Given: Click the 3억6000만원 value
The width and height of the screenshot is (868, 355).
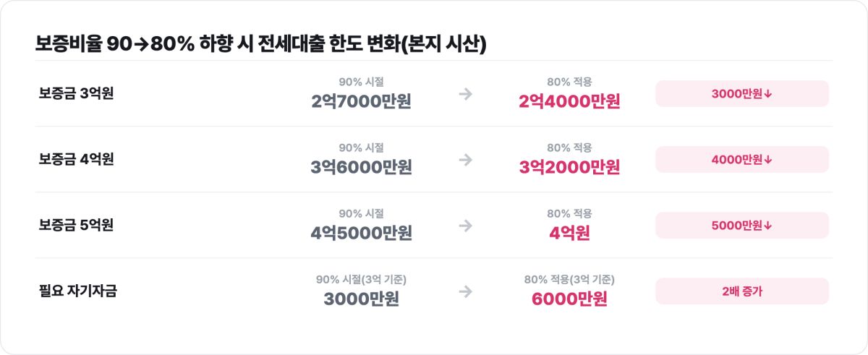Looking at the screenshot, I should point(362,168).
